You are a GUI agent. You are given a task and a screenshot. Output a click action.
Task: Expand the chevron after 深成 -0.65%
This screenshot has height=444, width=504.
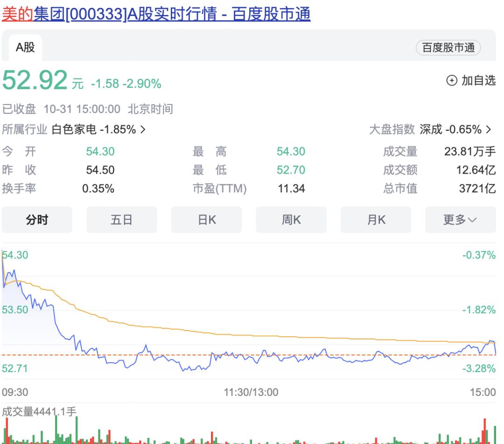coord(489,130)
